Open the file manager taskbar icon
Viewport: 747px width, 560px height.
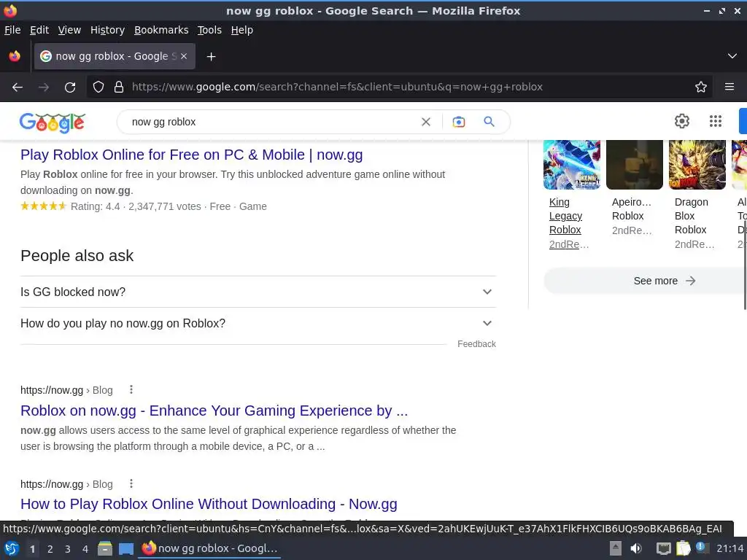tap(105, 549)
